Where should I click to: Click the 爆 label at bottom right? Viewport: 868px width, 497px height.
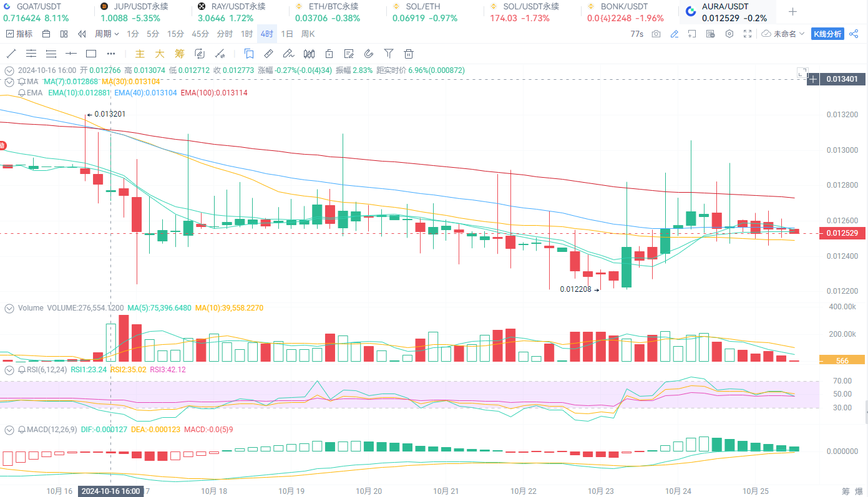point(859,491)
